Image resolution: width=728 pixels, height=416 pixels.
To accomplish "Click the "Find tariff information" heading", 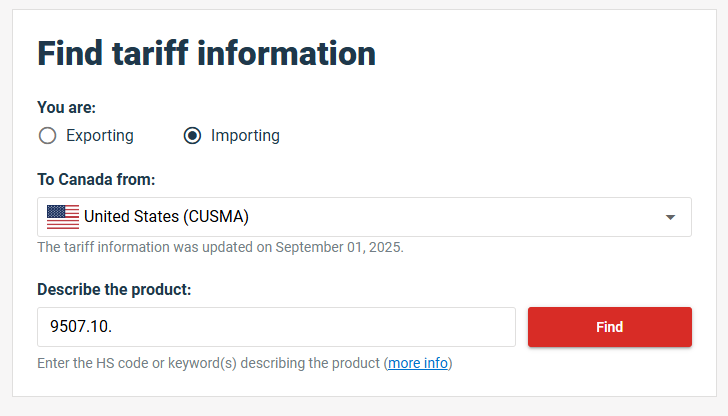I will pos(206,53).
